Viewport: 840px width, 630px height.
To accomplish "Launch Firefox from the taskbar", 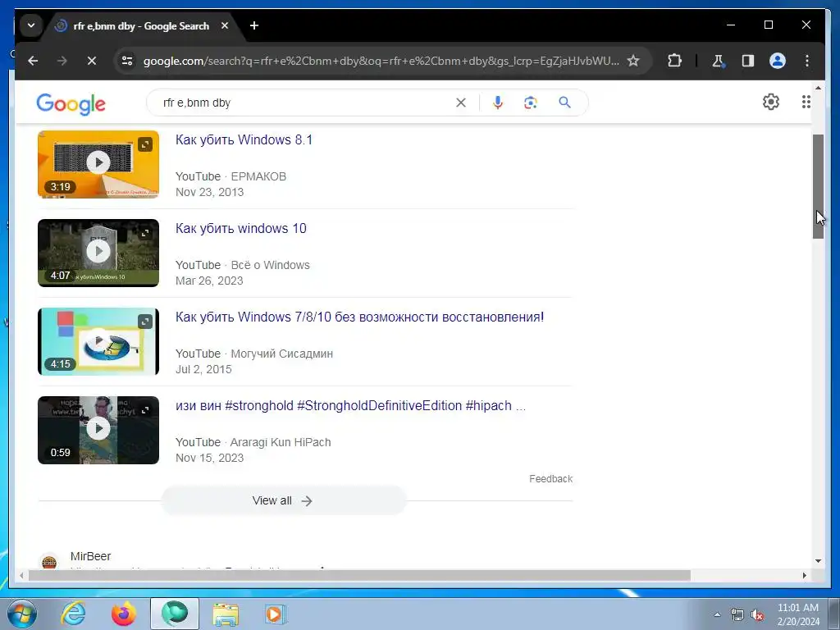I will coord(124,614).
